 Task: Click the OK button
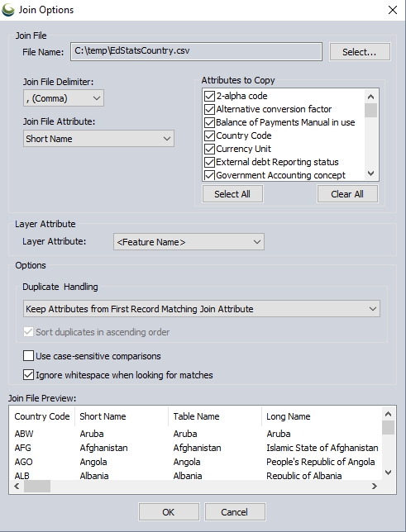(169, 512)
